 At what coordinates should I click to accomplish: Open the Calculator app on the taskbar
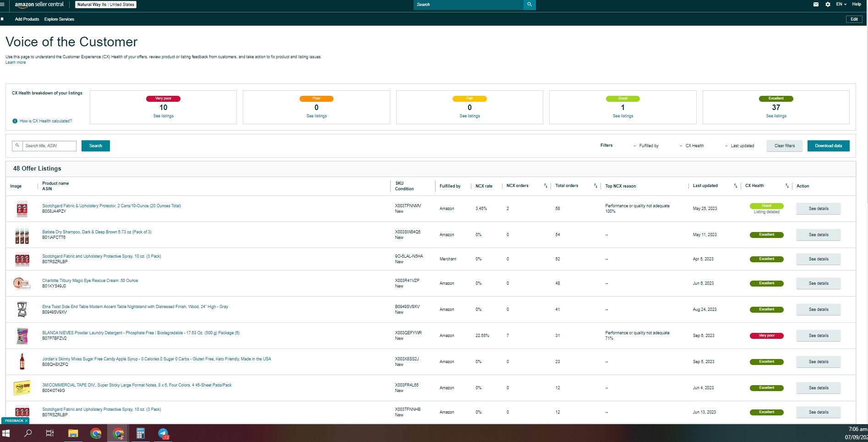pos(141,433)
